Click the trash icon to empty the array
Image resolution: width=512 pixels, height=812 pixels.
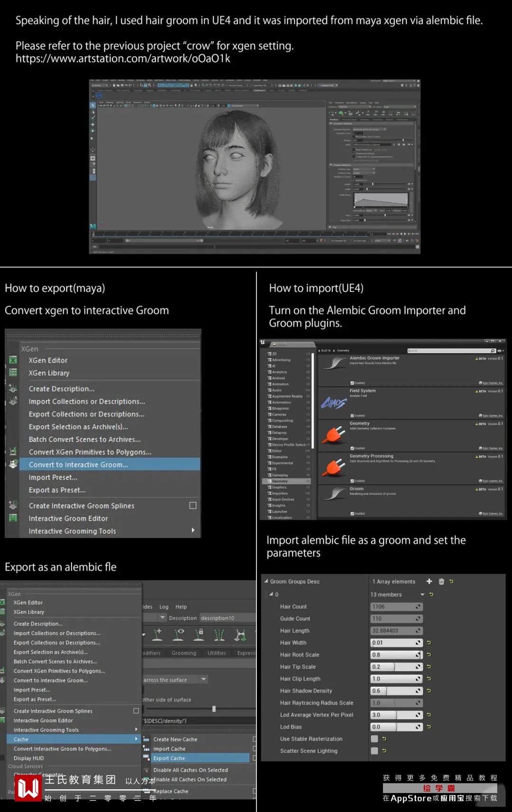[441, 581]
